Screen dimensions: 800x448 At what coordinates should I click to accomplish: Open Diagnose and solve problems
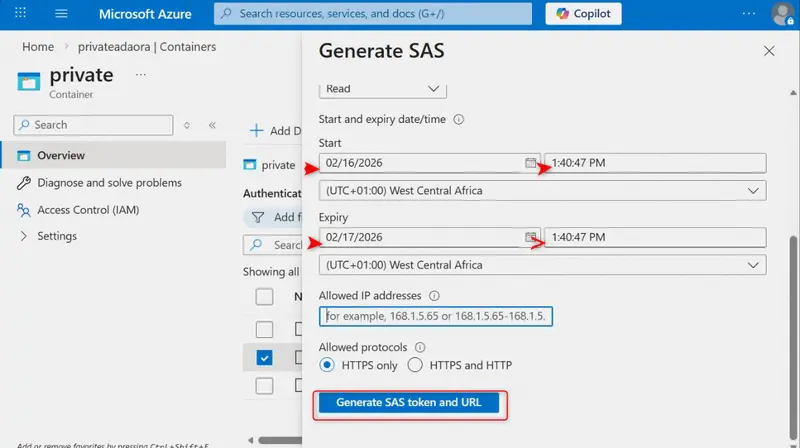pos(109,183)
